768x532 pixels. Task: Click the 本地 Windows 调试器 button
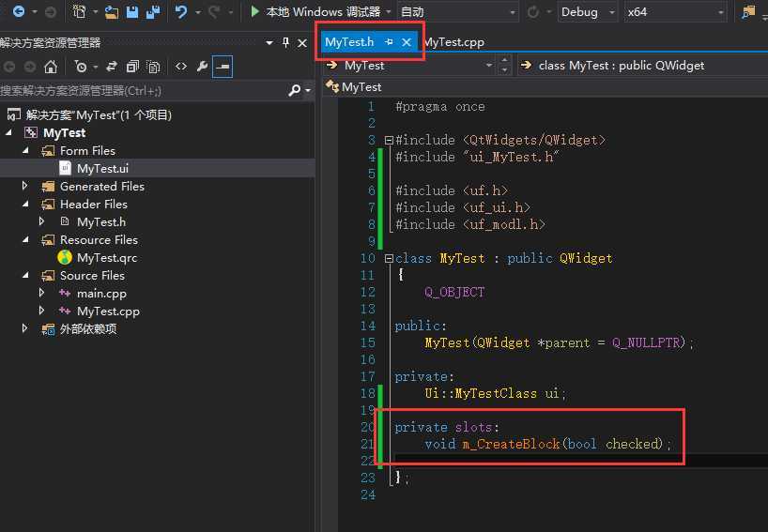pos(315,11)
